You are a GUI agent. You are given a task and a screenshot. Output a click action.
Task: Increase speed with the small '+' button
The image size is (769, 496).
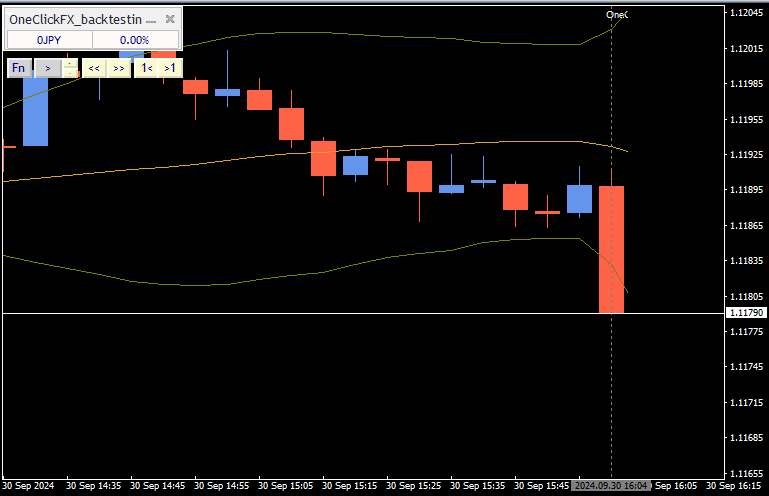[70, 63]
